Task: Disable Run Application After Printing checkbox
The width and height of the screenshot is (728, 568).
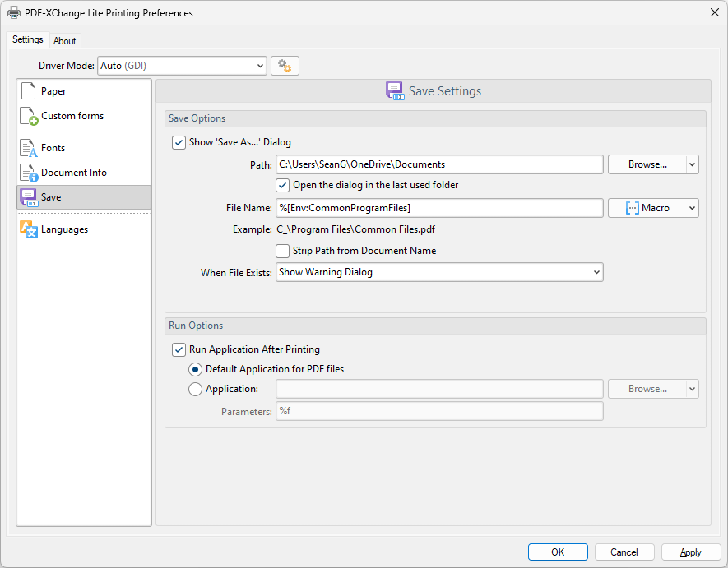Action: click(x=179, y=349)
